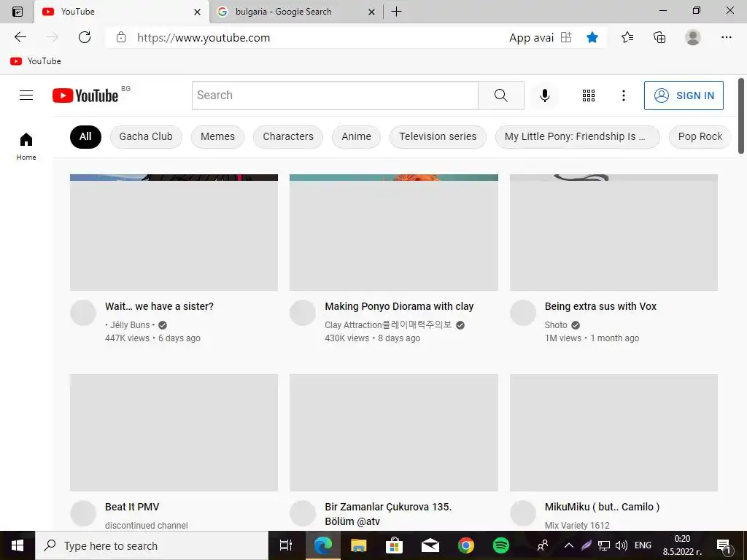Open the Beat It PMV title
The image size is (747, 560).
click(132, 507)
